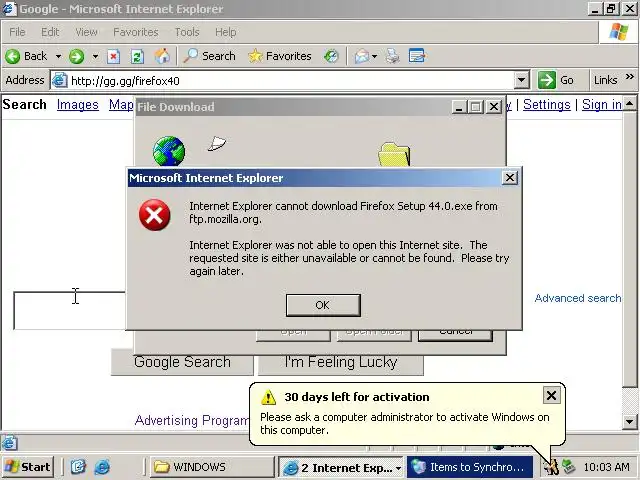640x480 pixels.
Task: Open Advanced search link
Action: click(578, 298)
